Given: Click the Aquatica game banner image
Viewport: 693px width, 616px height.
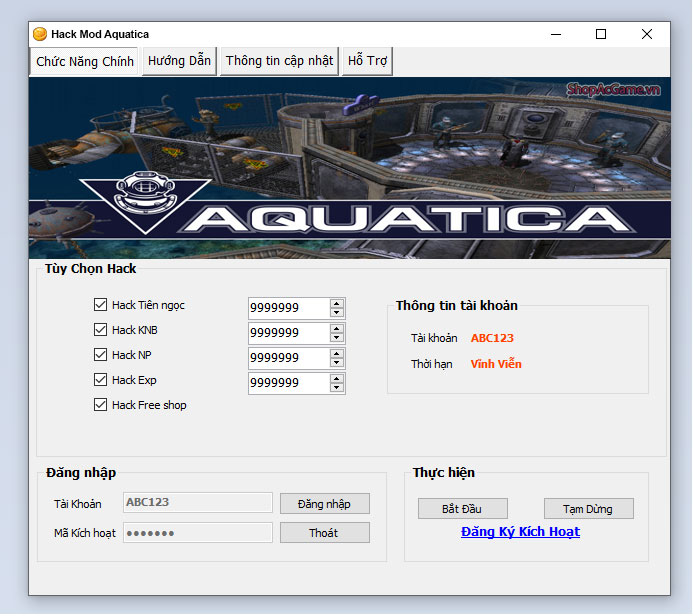Looking at the screenshot, I should [x=350, y=168].
